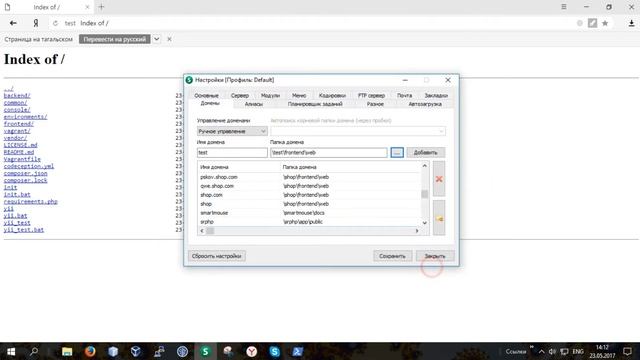Image resolution: width=640 pixels, height=360 pixels.
Task: Click the Сбросить настройки button
Action: [217, 256]
